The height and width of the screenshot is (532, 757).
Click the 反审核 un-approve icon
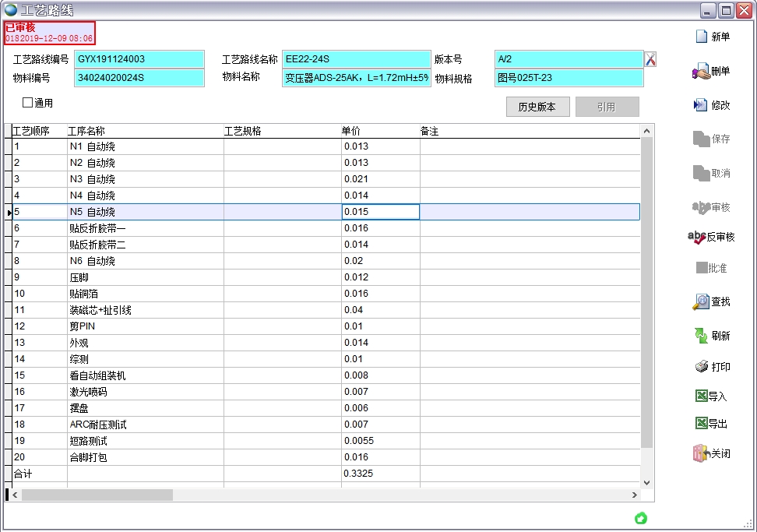click(697, 237)
